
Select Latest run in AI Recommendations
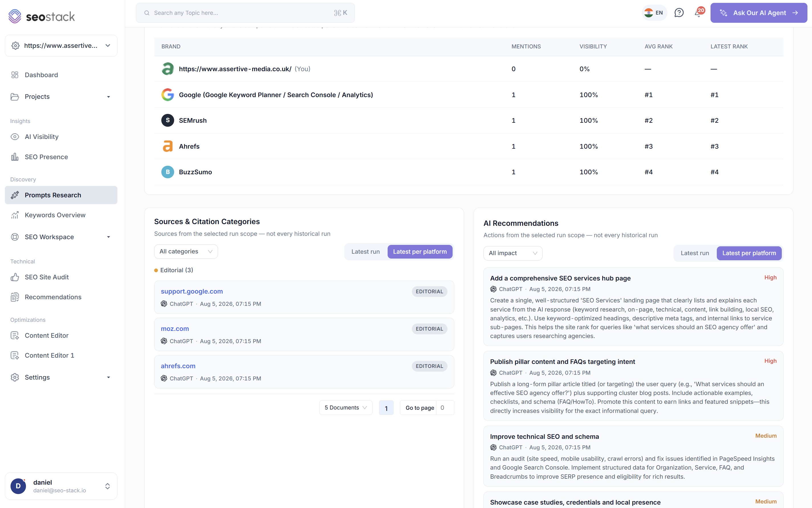pyautogui.click(x=695, y=253)
